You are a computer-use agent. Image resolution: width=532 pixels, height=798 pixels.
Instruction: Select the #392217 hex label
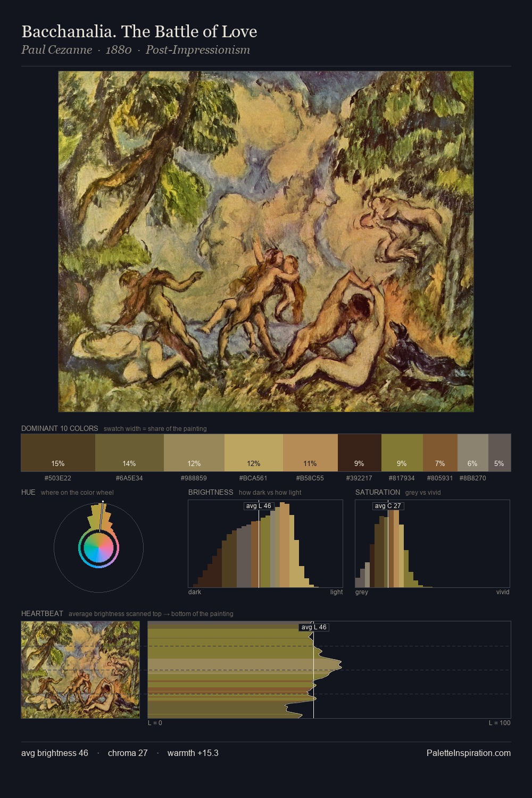360,478
